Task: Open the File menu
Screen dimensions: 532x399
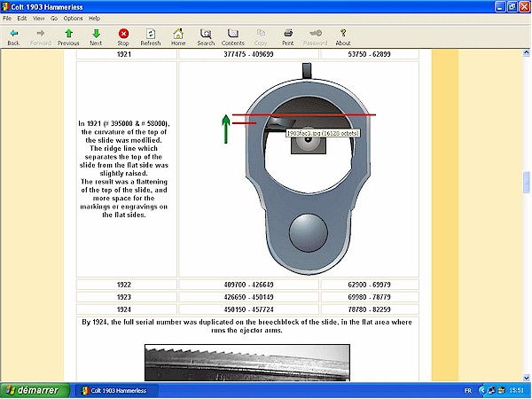Action: (7, 19)
